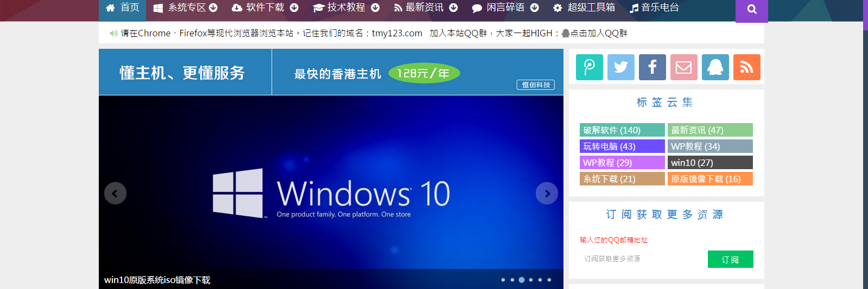Expand the 最新资讯 dropdown arrow
This screenshot has width=868, height=289.
(x=453, y=8)
